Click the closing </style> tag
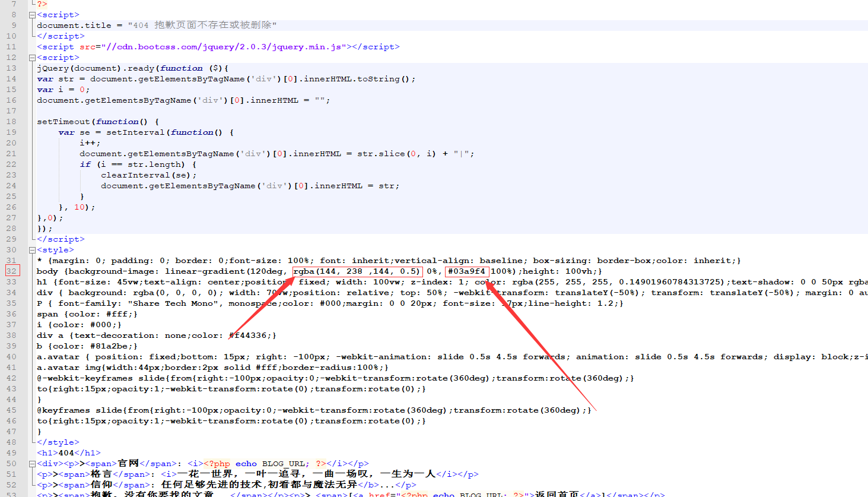This screenshot has height=497, width=868. pos(58,442)
